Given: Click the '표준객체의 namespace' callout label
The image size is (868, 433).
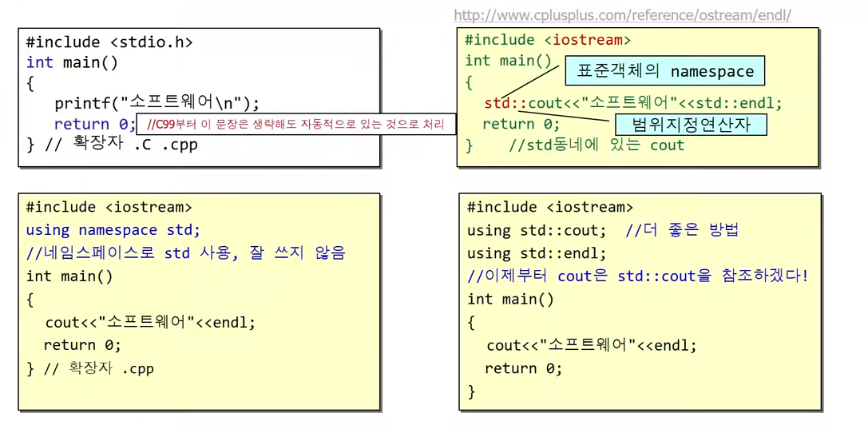Looking at the screenshot, I should tap(665, 70).
